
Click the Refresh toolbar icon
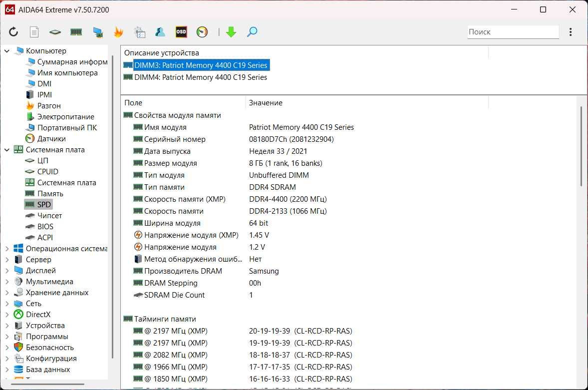click(13, 32)
